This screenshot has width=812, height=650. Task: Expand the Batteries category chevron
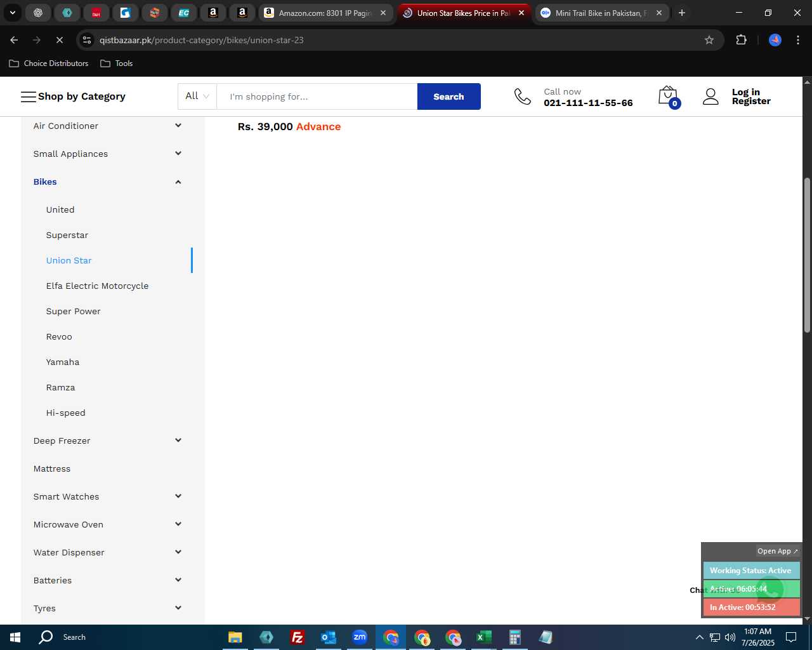178,580
